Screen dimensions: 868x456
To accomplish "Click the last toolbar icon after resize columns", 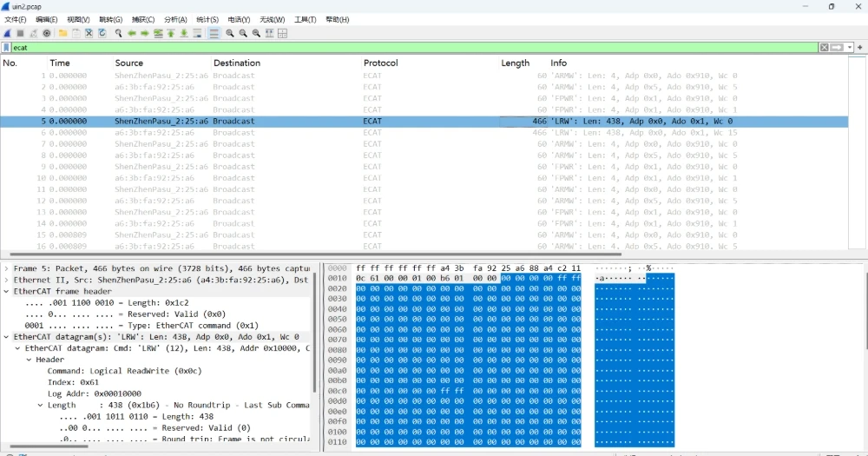I will tap(282, 33).
